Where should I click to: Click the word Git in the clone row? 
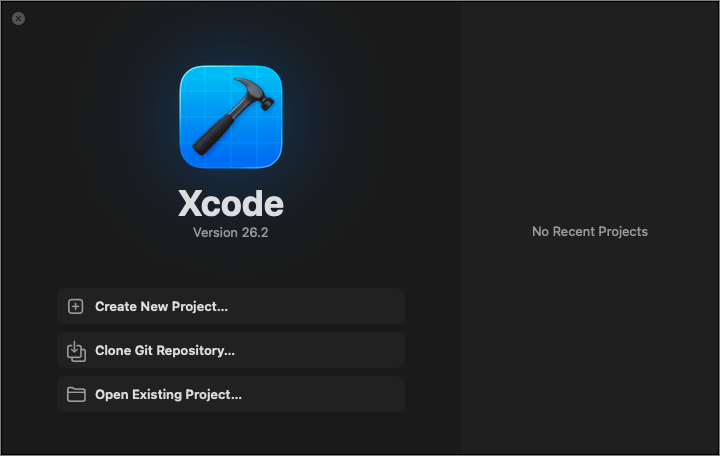point(143,350)
